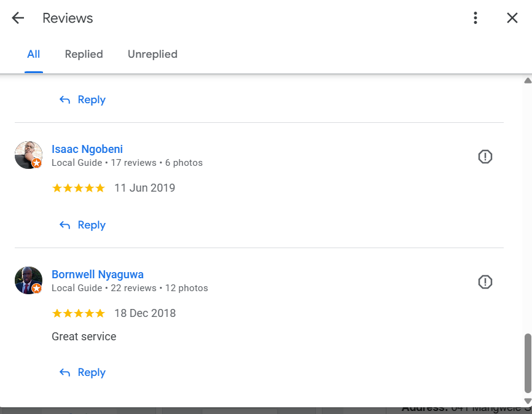
Task: Click Isaac Ngobeni's profile picture
Action: 28,155
